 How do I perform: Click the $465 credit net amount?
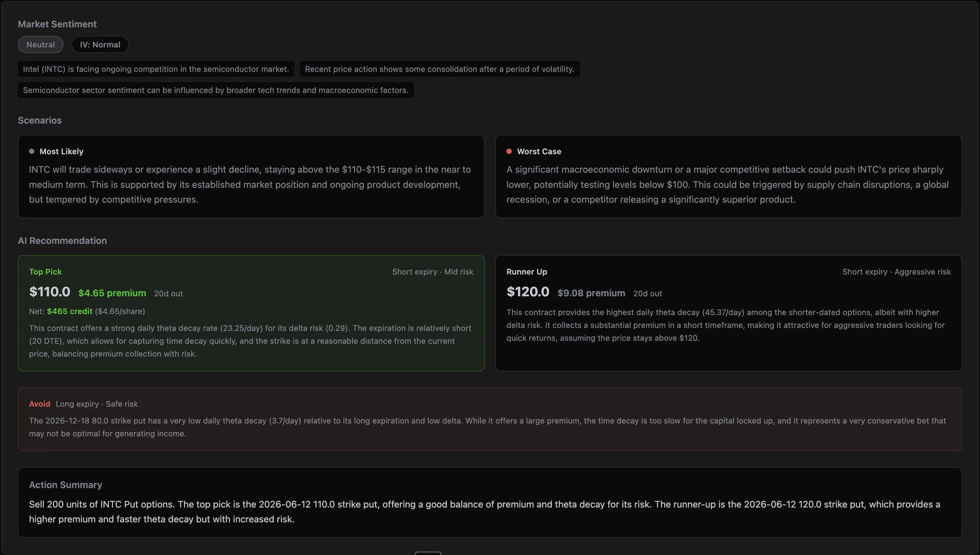[x=70, y=311]
